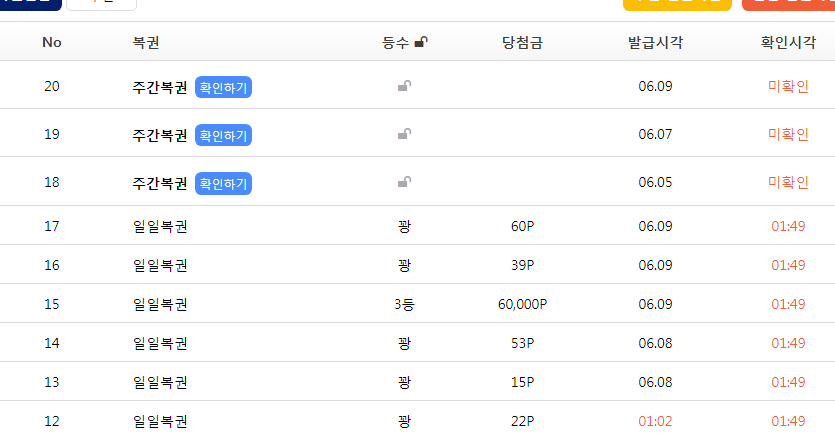835x438 pixels.
Task: Click the 15P prize amount
Action: point(522,382)
